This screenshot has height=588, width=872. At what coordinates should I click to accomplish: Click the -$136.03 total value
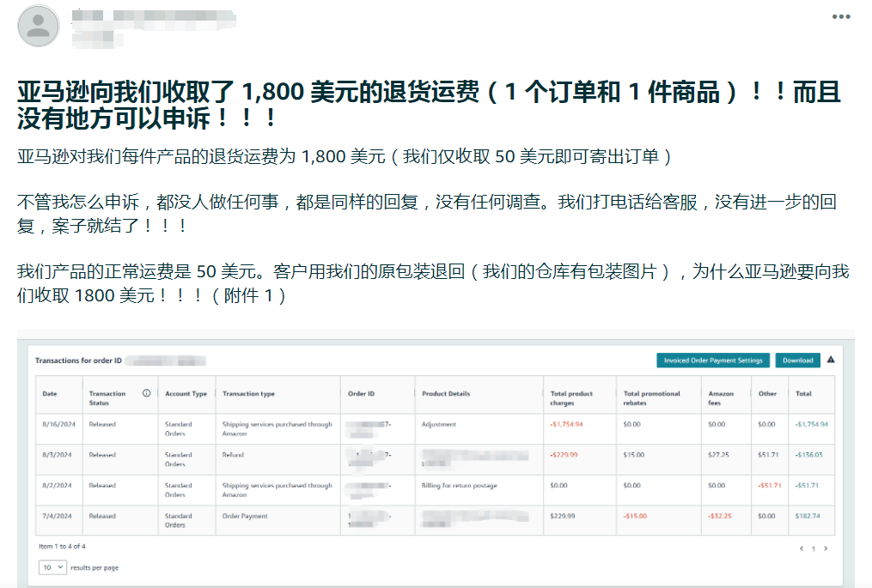[809, 455]
